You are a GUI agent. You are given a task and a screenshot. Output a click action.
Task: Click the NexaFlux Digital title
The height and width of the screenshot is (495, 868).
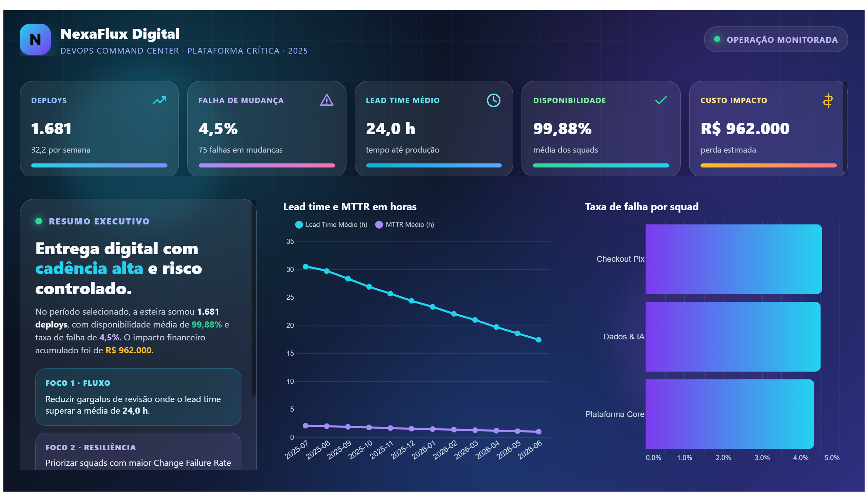point(120,34)
